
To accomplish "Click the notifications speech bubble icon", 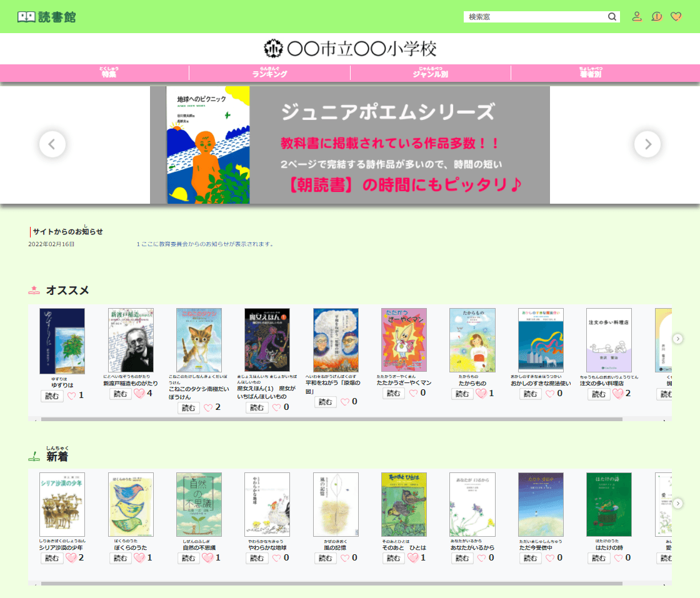I will click(x=656, y=16).
